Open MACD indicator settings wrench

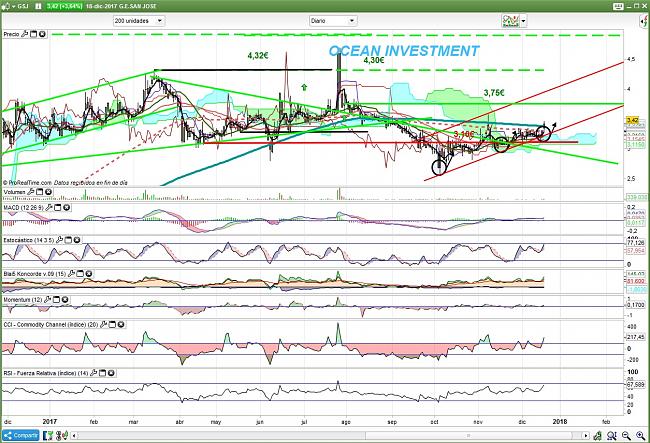(49, 207)
